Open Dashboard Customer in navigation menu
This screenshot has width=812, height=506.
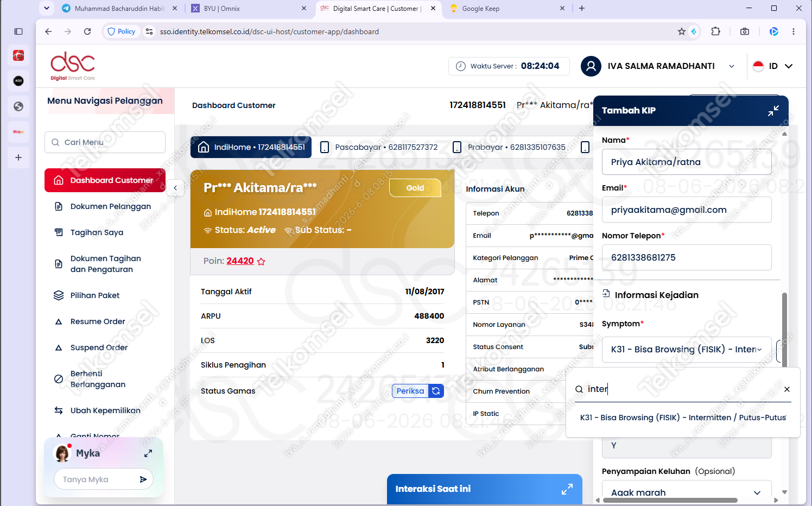point(105,180)
